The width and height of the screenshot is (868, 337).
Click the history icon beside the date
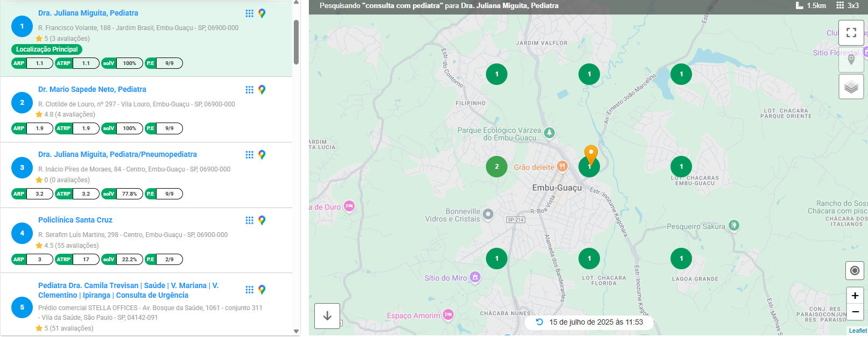coord(539,322)
